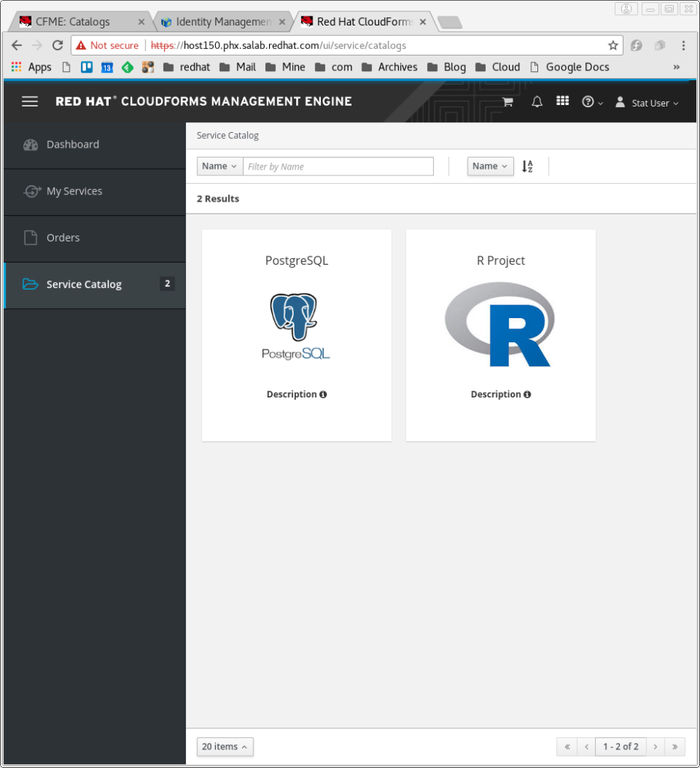This screenshot has height=768, width=700.
Task: Click the 1 - 2 of 2 page indicator
Action: (x=621, y=746)
